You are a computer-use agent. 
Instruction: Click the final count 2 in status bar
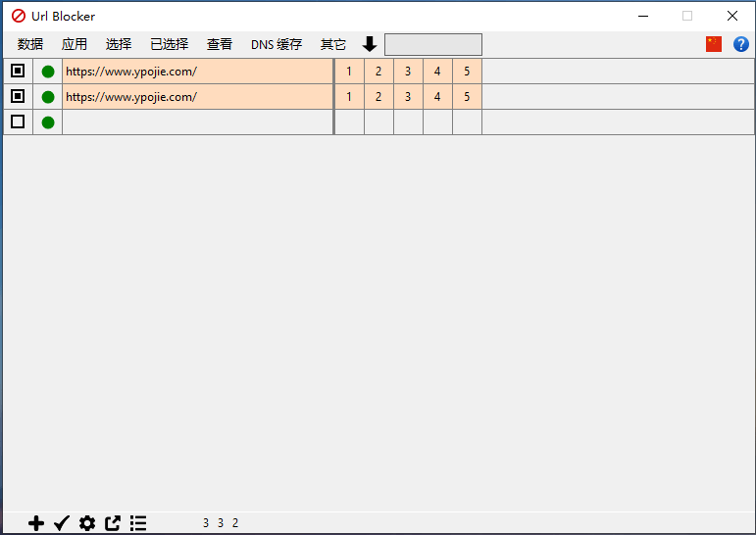234,523
